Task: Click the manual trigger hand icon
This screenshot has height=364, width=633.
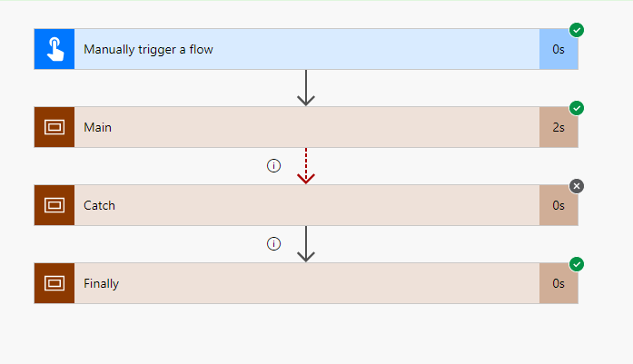Action: (x=54, y=49)
